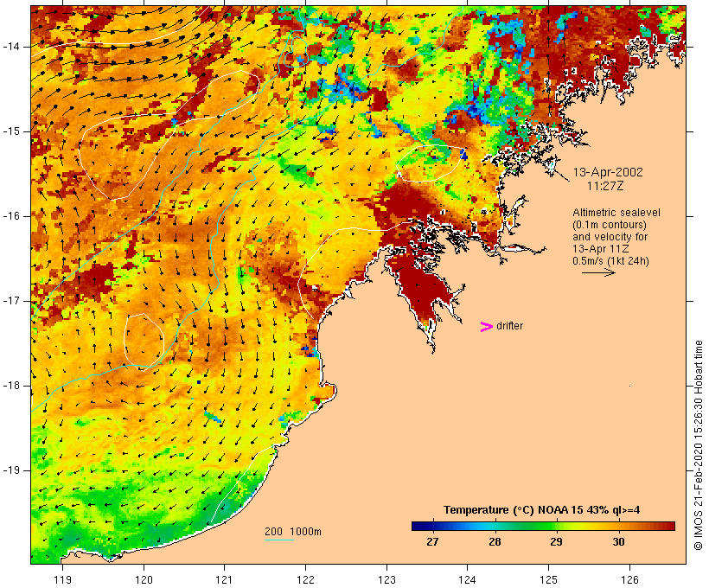Click latitude axis label -16

point(11,216)
